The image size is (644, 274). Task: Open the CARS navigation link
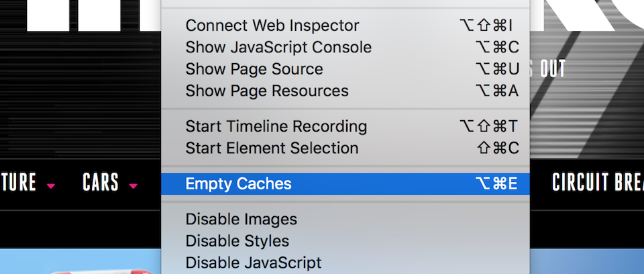(x=101, y=182)
